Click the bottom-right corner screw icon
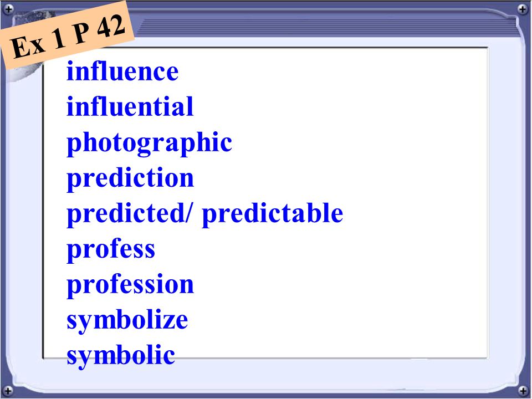Screen dimensions: 532x399 (x=523, y=391)
